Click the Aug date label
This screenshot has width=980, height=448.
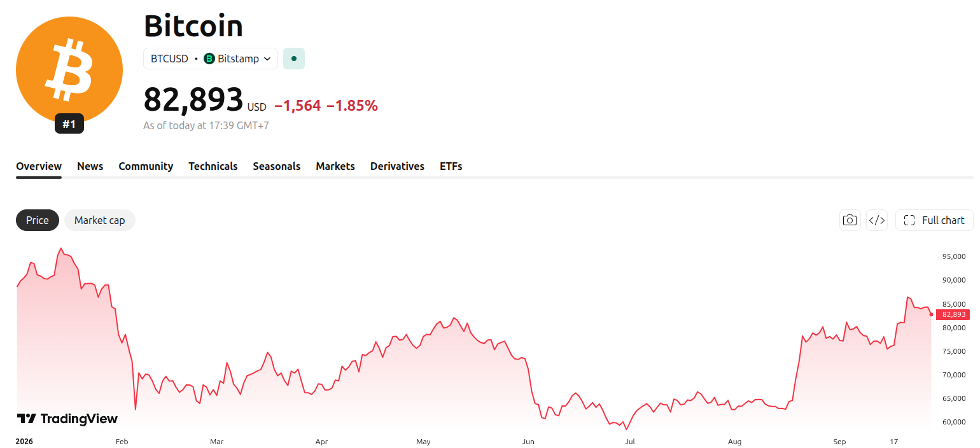(734, 441)
